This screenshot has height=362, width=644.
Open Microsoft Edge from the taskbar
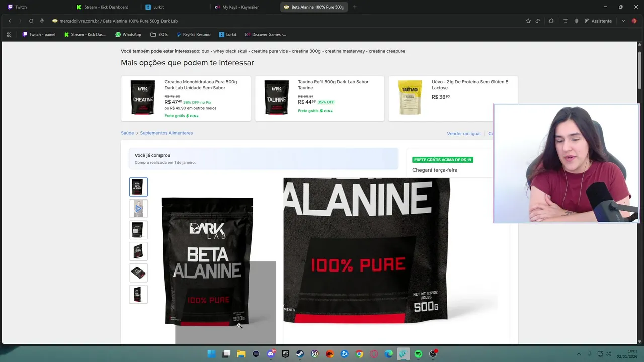(388, 354)
